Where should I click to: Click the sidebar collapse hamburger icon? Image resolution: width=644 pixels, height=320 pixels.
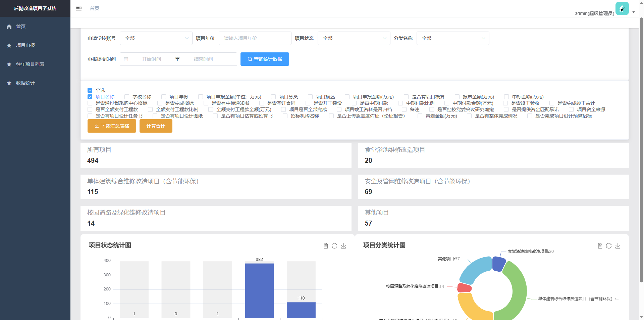click(79, 8)
